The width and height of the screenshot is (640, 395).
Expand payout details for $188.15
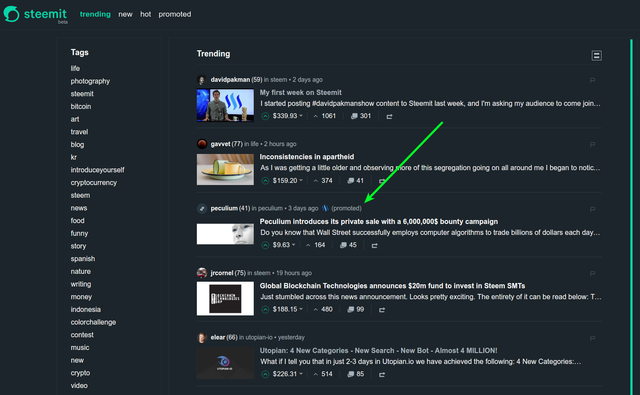pyautogui.click(x=288, y=310)
